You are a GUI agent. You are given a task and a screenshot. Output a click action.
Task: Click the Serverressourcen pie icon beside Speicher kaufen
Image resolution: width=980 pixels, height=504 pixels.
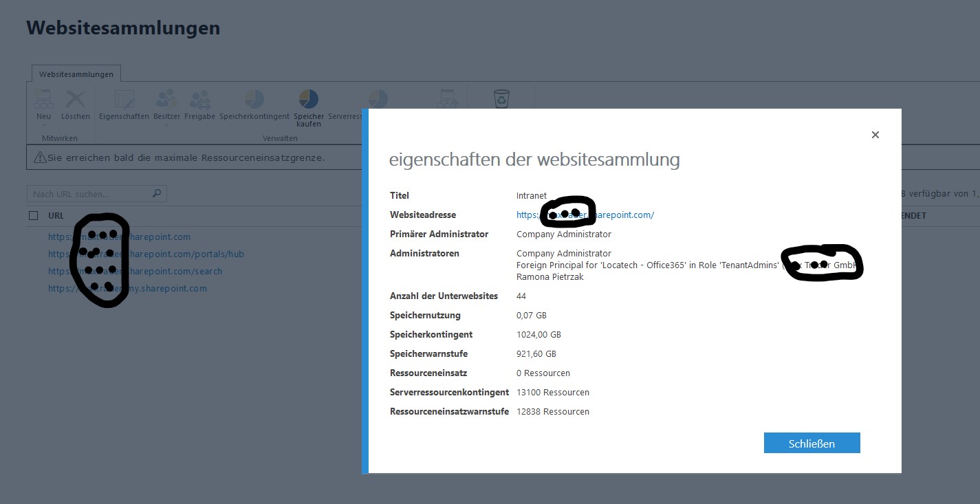point(378,99)
